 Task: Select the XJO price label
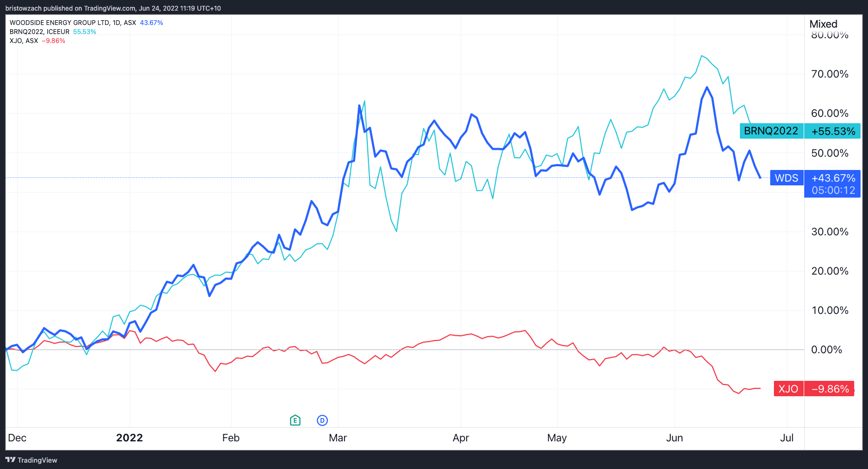788,389
